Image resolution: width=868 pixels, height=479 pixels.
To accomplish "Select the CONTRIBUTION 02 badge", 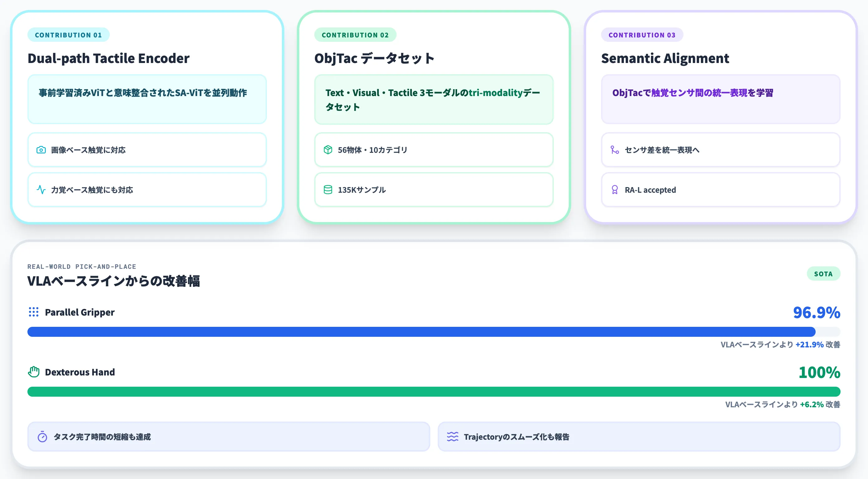I will click(x=355, y=35).
